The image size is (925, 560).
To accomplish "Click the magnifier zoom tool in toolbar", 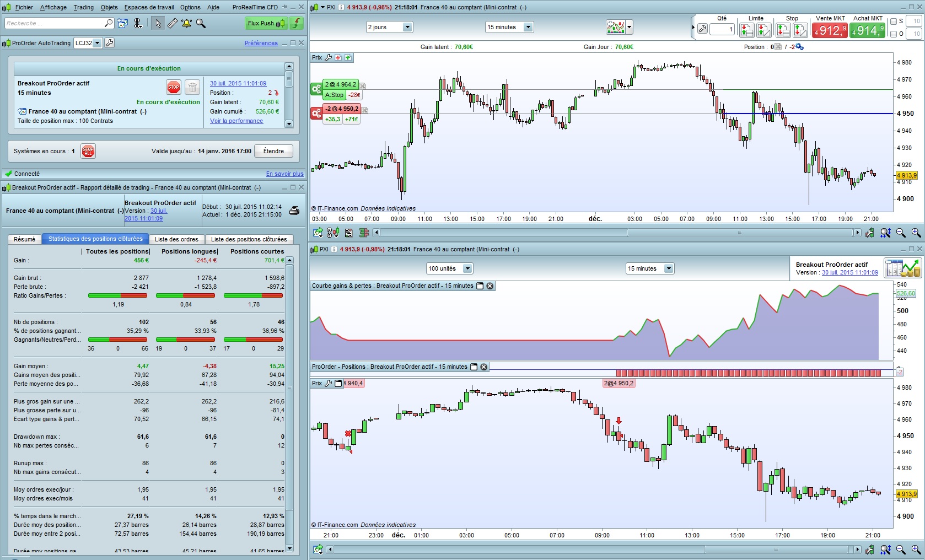I will point(201,23).
